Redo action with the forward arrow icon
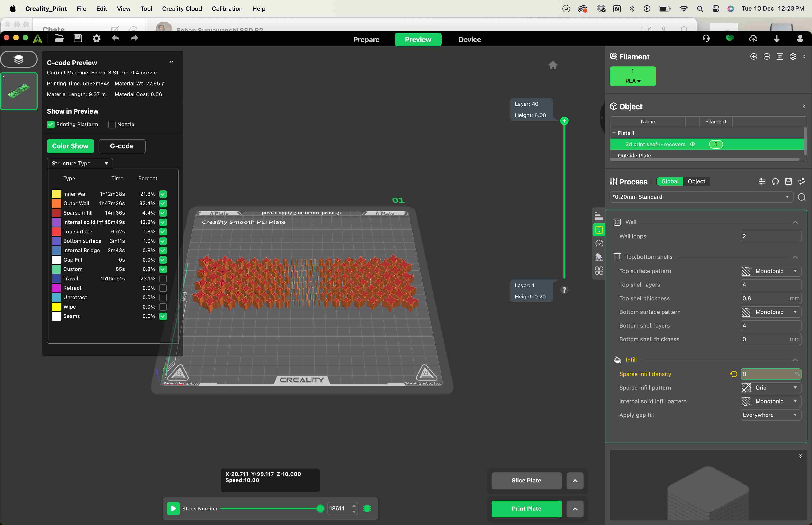The height and width of the screenshot is (525, 812). (134, 39)
